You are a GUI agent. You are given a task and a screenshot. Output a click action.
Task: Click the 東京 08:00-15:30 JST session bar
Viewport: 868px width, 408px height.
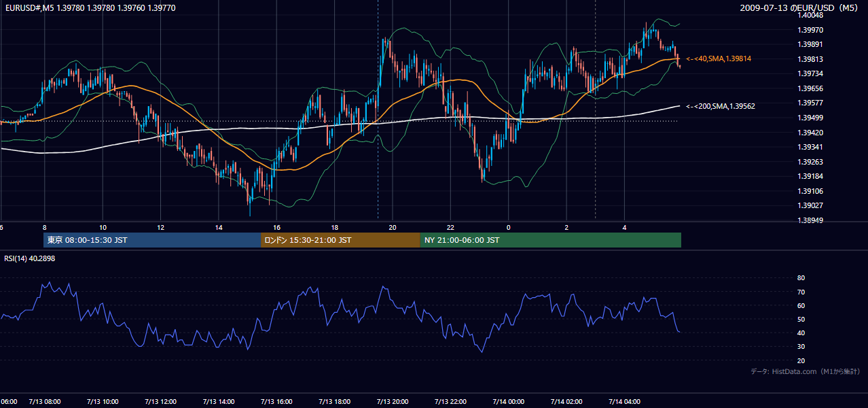(x=152, y=240)
